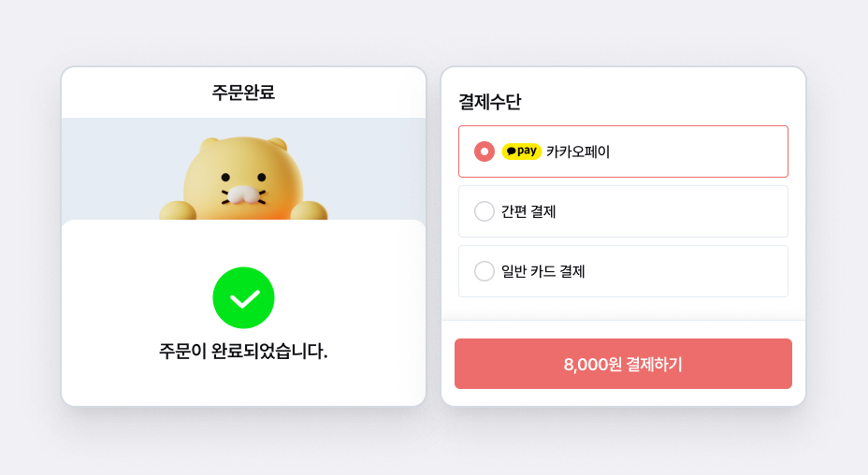868x475 pixels.
Task: Click the character's left eye
Action: (x=225, y=177)
